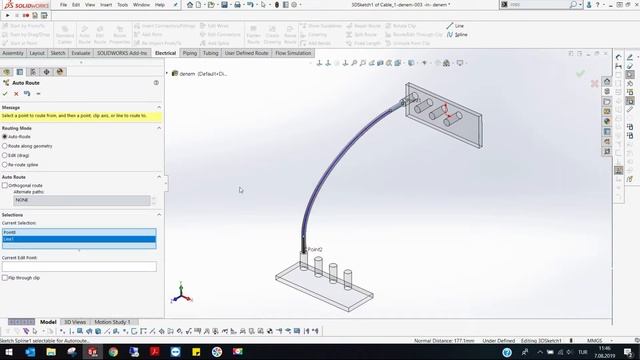Viewport: 640px width, 360px height.
Task: Exit sketch with corner red X
Action: tap(594, 84)
